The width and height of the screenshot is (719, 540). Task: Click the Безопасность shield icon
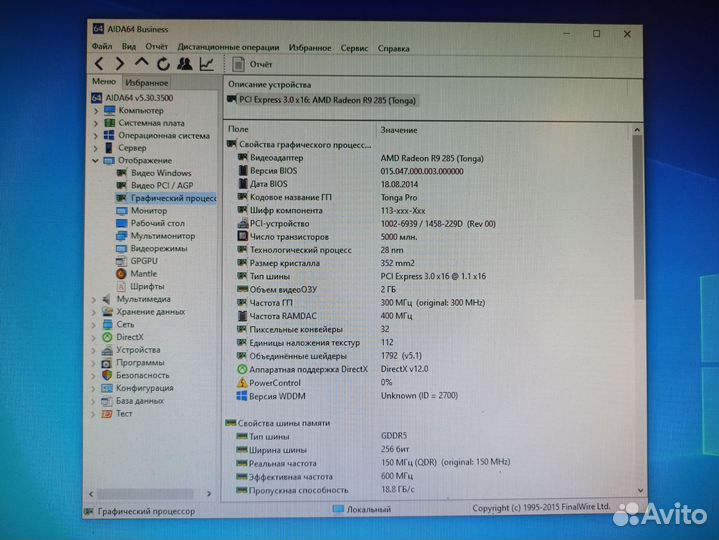pos(107,375)
